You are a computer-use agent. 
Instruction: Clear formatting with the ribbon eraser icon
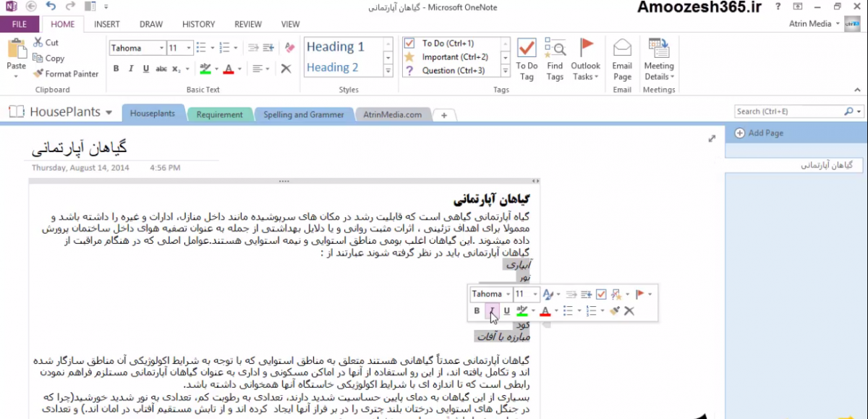tap(290, 48)
